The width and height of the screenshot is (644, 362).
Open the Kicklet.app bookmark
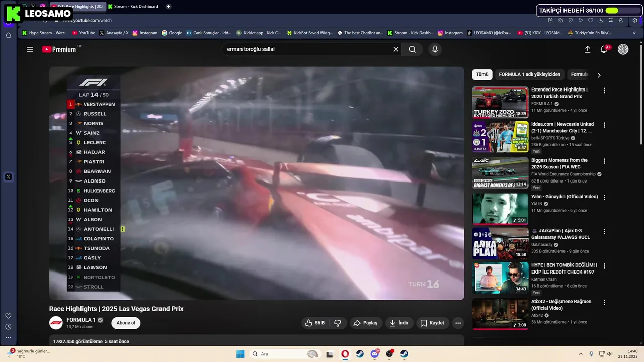[x=259, y=33]
